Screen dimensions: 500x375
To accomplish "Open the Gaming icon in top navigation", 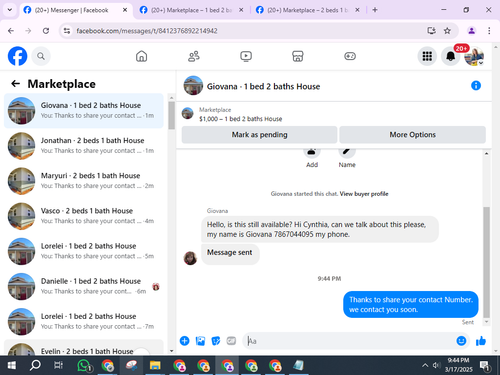I will point(350,56).
